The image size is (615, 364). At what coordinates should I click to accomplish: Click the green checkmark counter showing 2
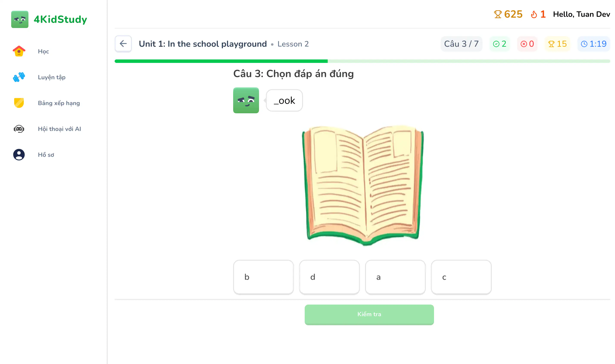point(499,44)
